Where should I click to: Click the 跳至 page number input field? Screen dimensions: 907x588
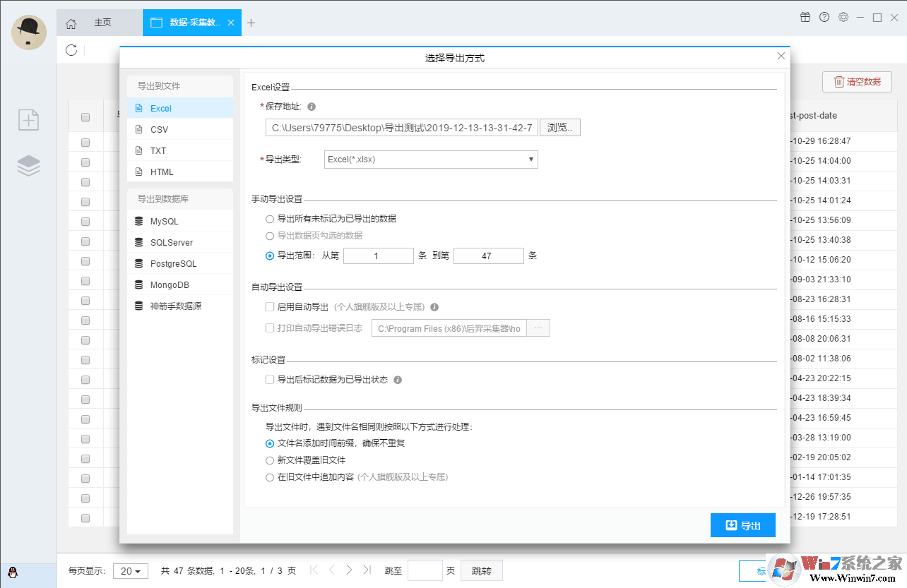click(x=425, y=570)
